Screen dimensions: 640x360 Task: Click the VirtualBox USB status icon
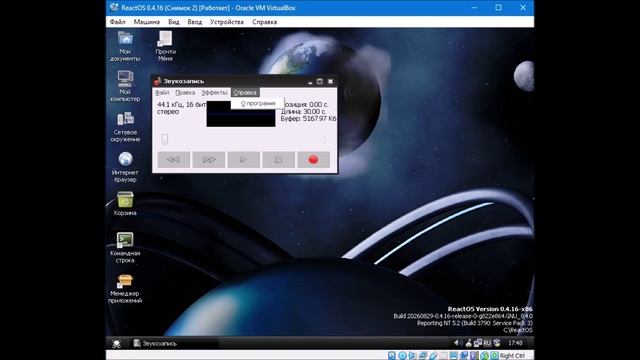tap(433, 356)
